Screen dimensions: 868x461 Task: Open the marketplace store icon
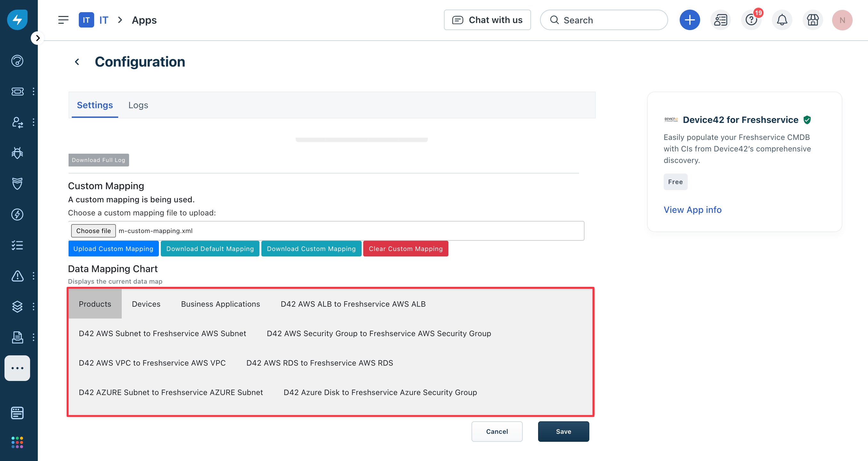[812, 20]
